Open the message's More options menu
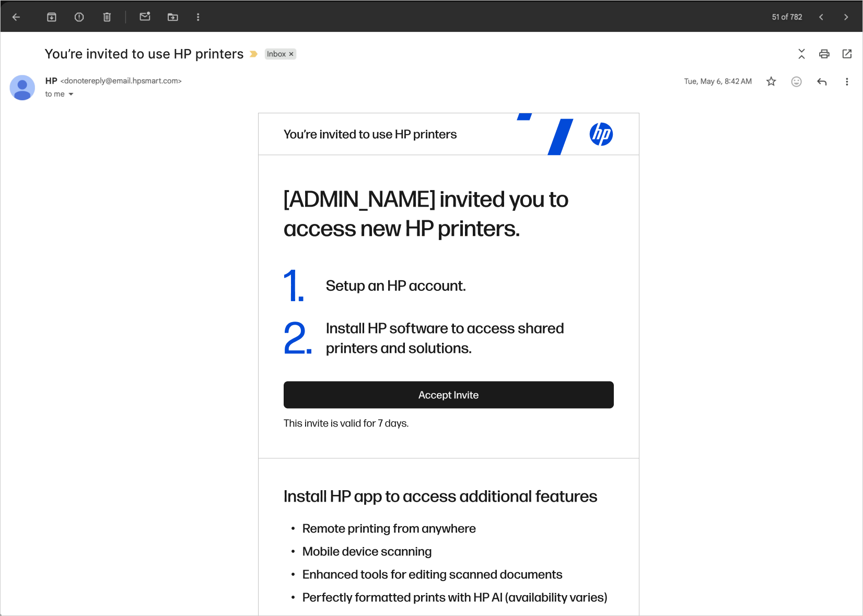Image resolution: width=863 pixels, height=616 pixels. coord(847,81)
